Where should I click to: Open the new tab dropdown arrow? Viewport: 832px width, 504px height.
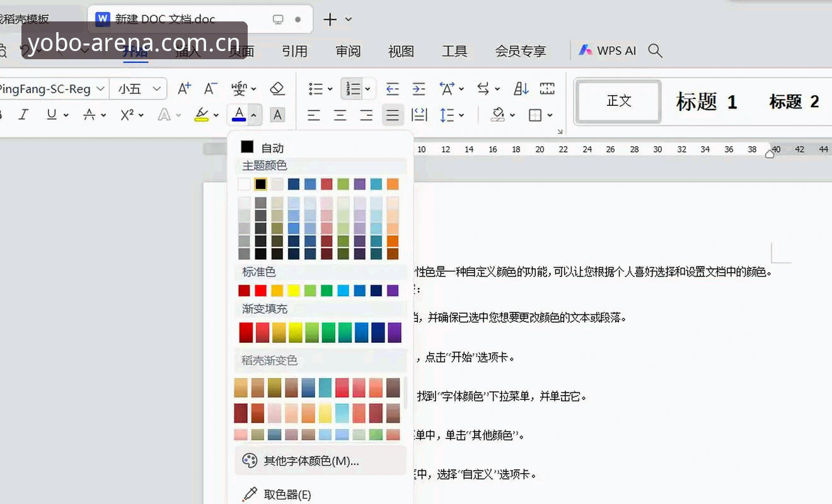(x=349, y=20)
